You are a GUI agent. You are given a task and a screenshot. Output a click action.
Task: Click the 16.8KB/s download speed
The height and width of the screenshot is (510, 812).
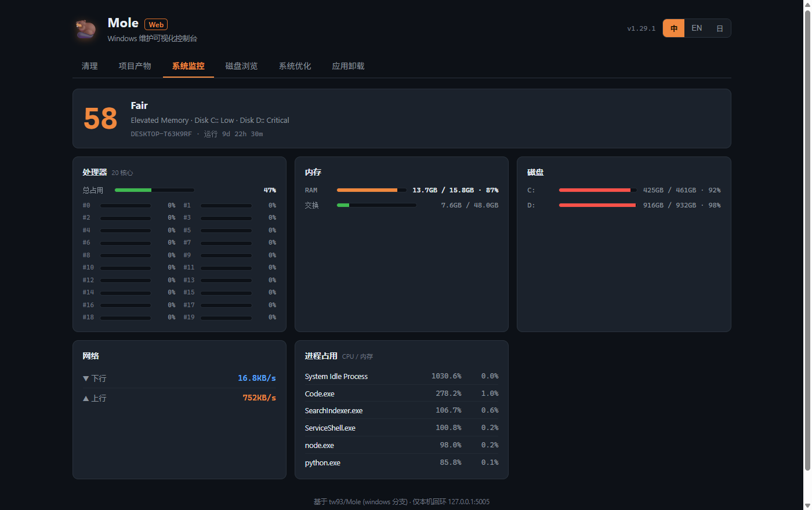(257, 378)
